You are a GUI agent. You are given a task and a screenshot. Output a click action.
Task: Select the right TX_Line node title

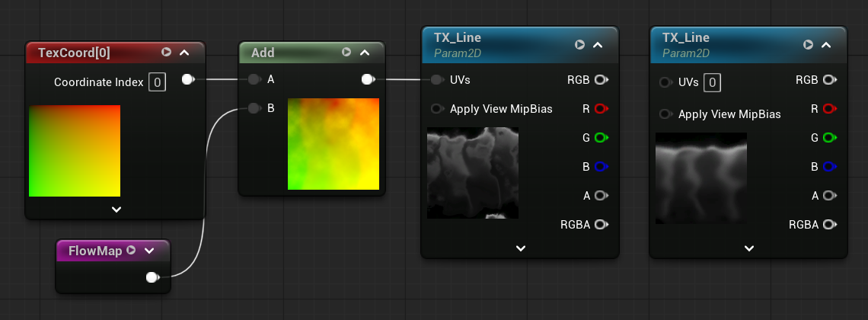click(686, 37)
